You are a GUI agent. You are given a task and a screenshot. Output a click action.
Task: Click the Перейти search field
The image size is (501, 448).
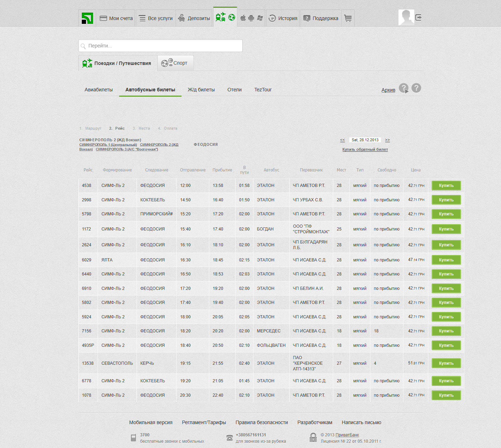click(x=160, y=46)
